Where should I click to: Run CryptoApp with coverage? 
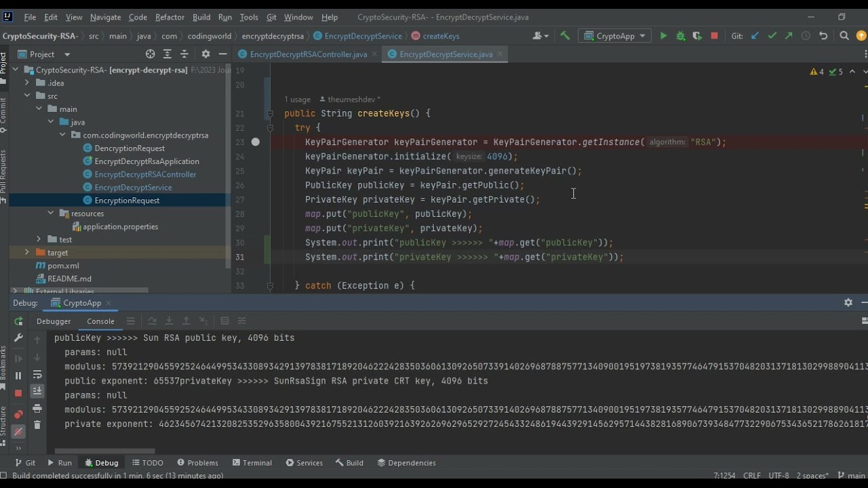697,36
